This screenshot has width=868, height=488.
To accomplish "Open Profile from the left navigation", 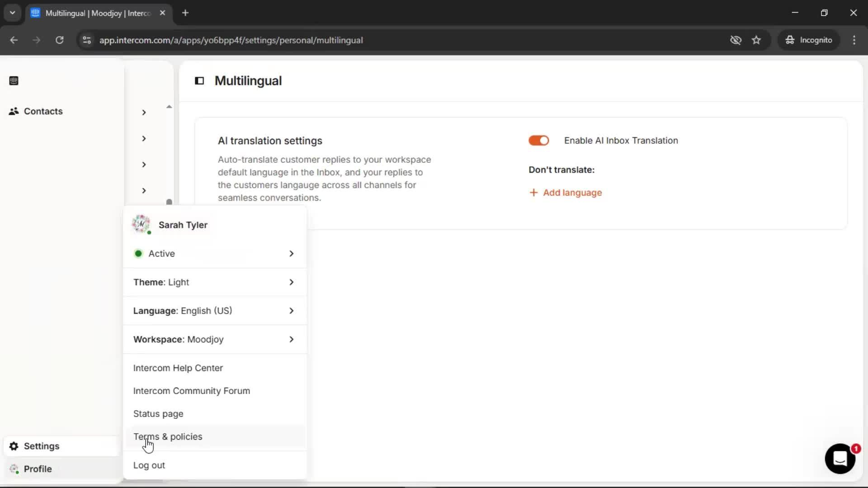I will (x=61, y=469).
